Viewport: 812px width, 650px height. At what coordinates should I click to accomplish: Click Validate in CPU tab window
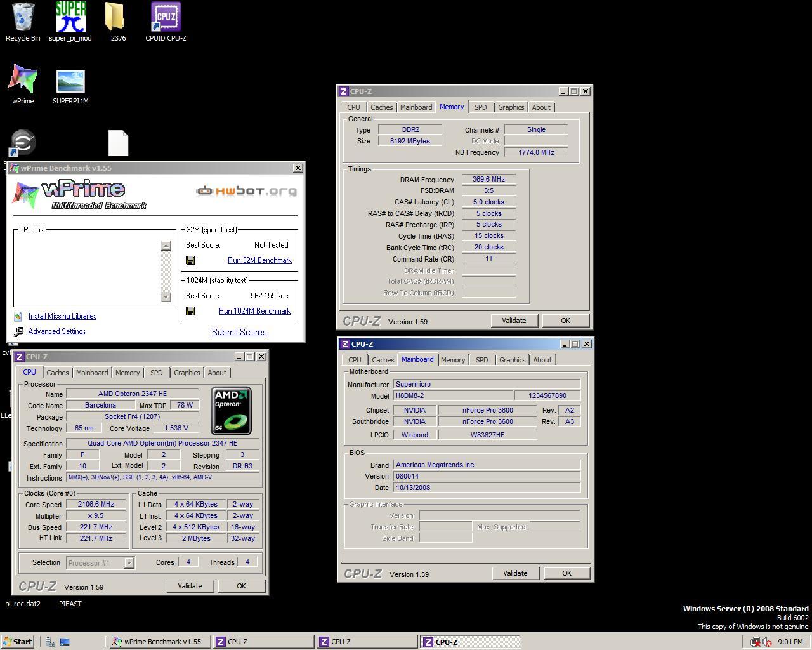pos(190,586)
